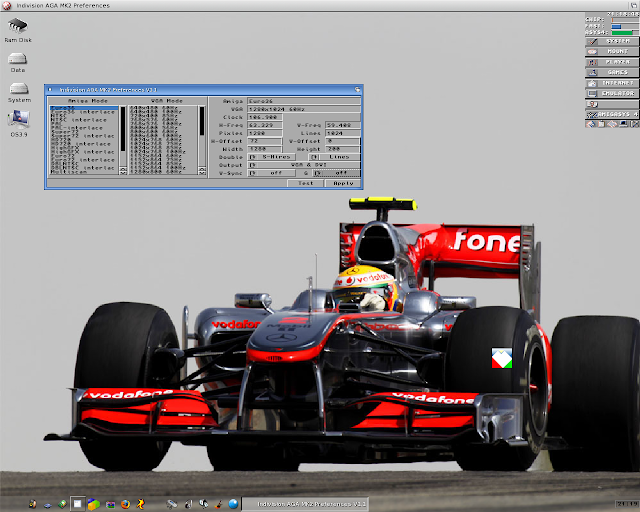Click the paintbrush icon in the dock
Screen dimensions: 640x512
[218, 505]
